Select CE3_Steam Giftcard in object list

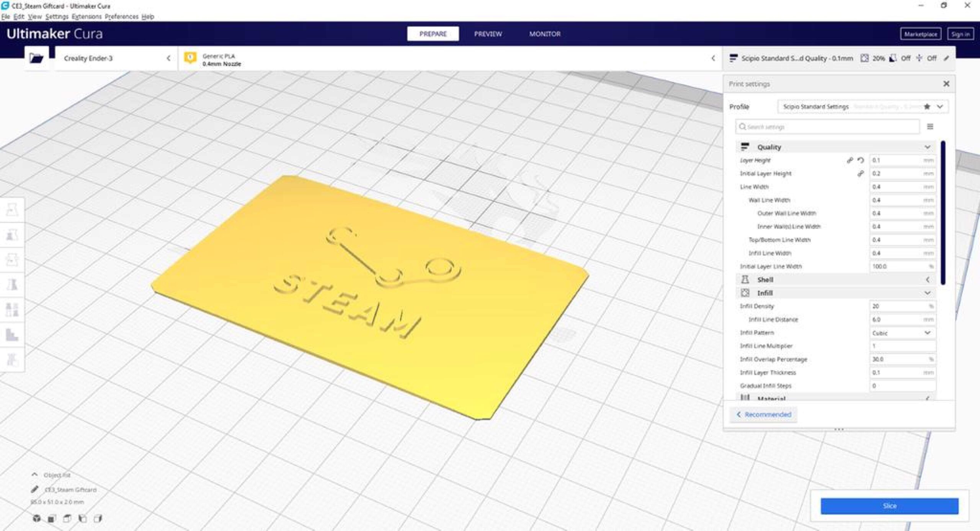coord(70,490)
